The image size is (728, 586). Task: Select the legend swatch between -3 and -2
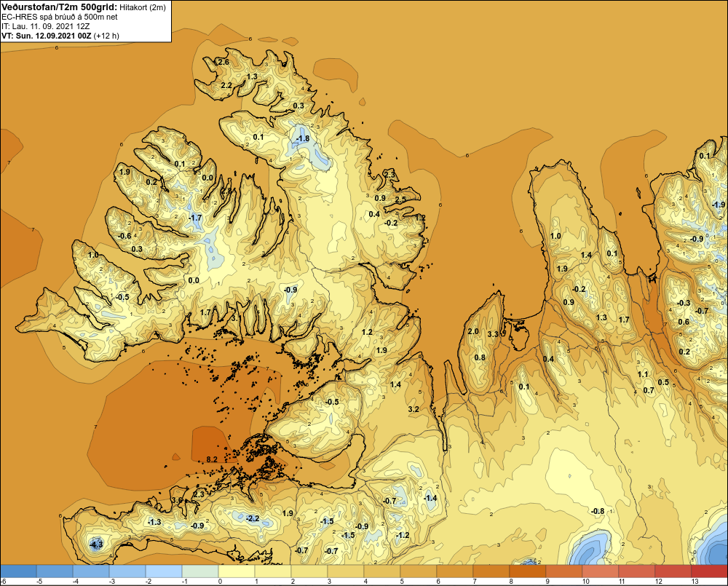[x=127, y=571]
